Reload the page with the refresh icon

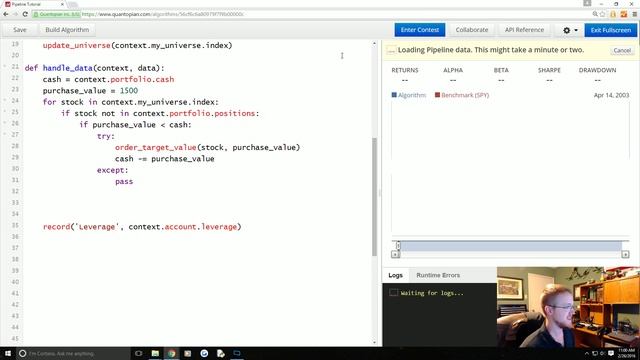[x=25, y=14]
